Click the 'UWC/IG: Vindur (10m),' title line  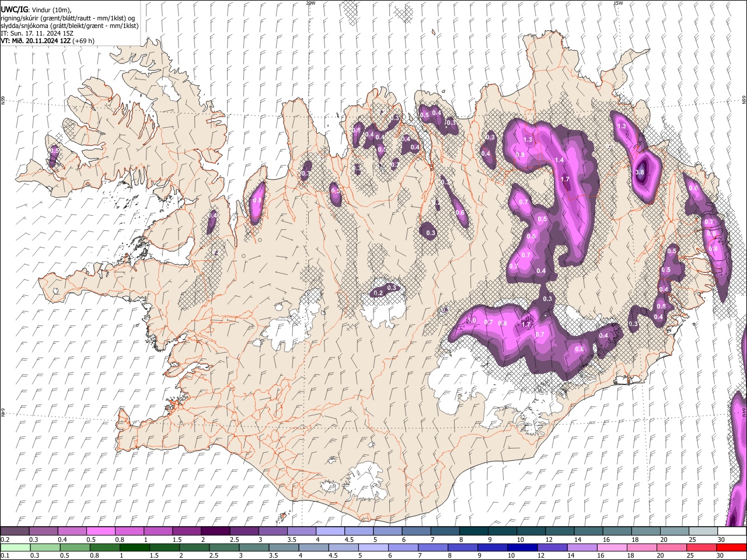point(36,10)
